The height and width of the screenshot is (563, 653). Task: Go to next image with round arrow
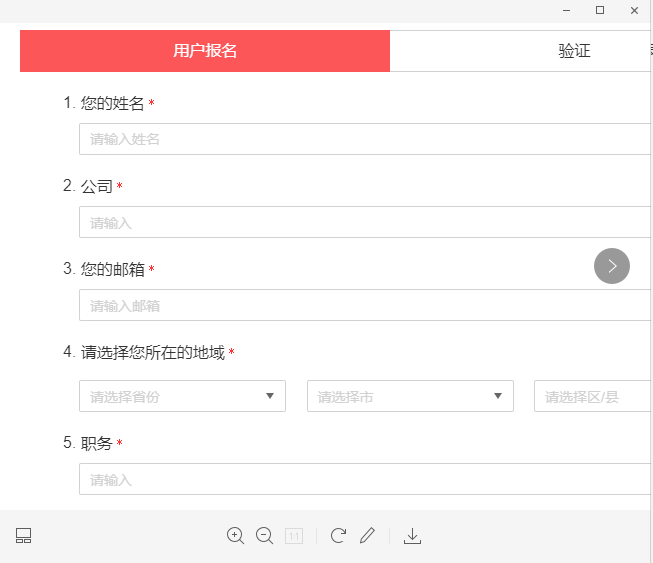pos(612,266)
